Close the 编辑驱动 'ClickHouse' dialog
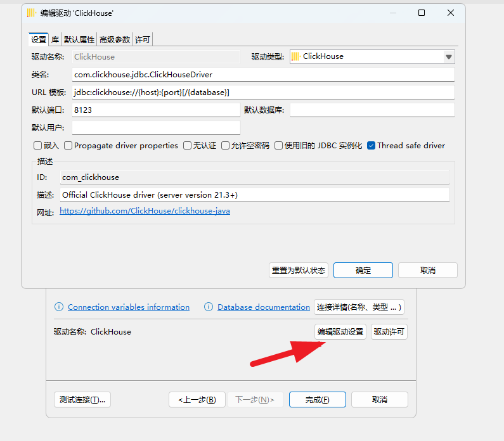 (451, 13)
